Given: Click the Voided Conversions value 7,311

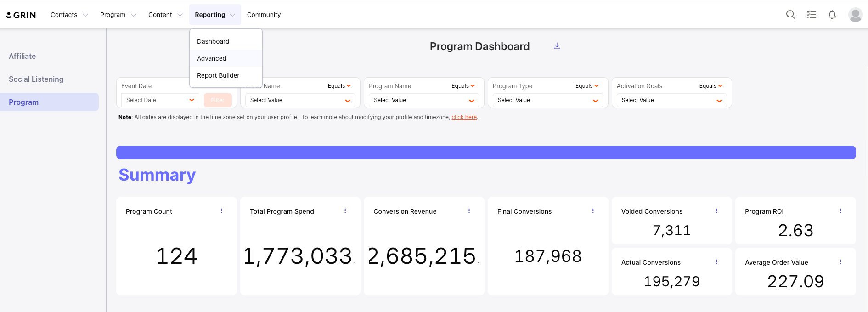Looking at the screenshot, I should coord(672,230).
